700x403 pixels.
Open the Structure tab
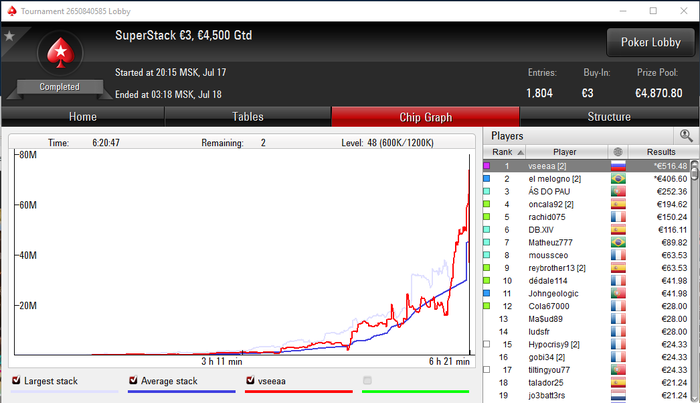pos(609,117)
